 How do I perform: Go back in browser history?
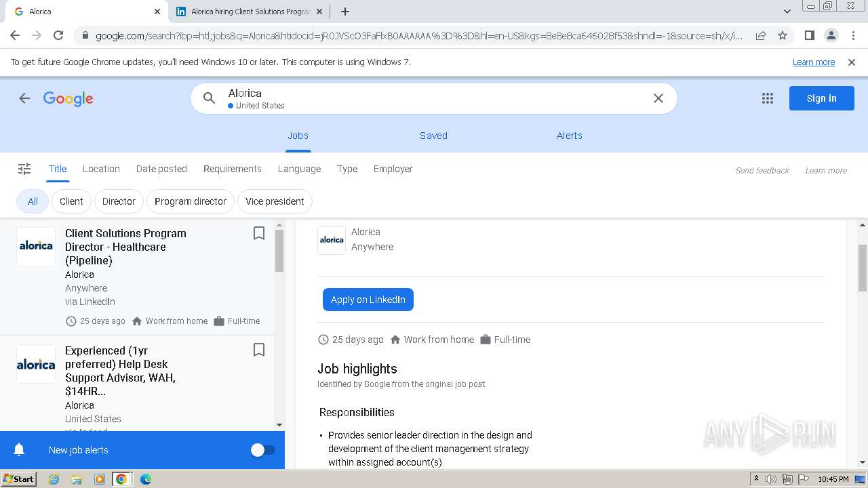[x=15, y=35]
